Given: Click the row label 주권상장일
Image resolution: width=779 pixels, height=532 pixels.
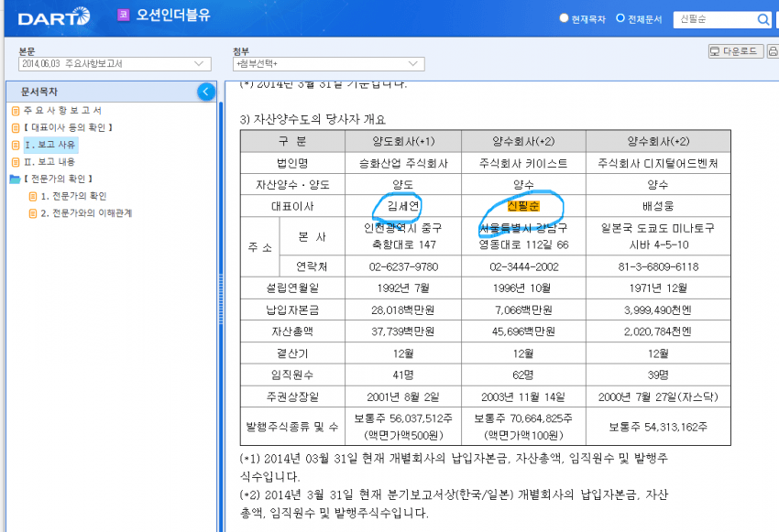Looking at the screenshot, I should 292,397.
